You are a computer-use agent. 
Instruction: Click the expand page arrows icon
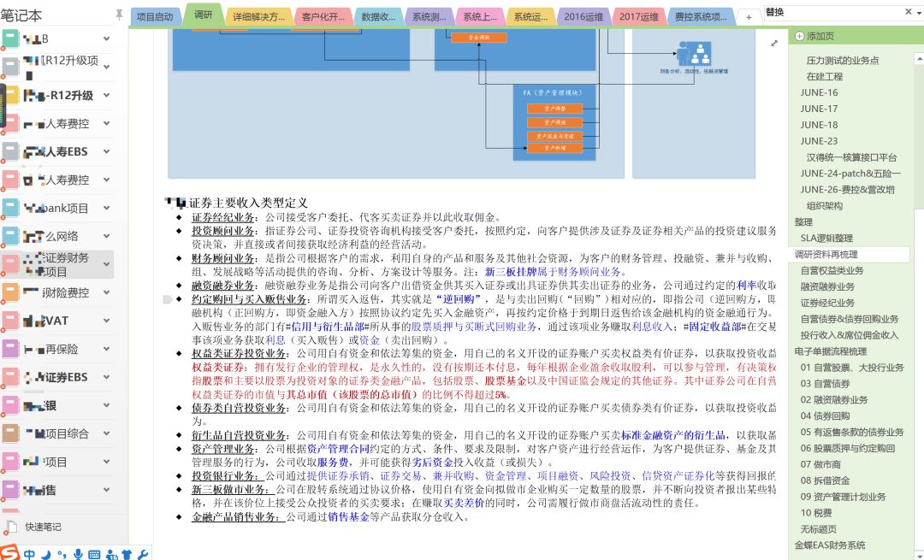(774, 43)
